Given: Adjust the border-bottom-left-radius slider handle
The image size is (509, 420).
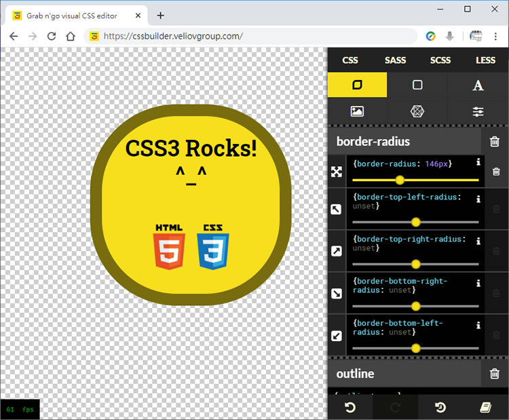Looking at the screenshot, I should 416,348.
